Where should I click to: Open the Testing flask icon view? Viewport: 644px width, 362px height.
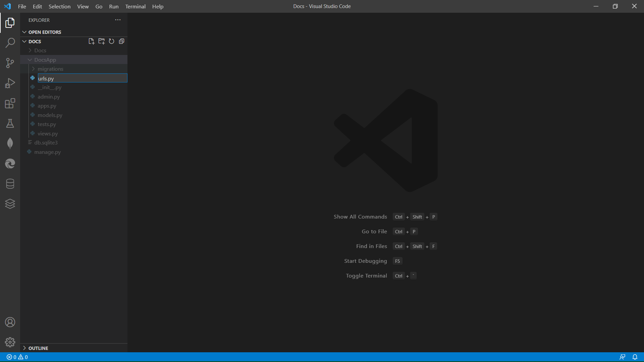click(x=10, y=123)
